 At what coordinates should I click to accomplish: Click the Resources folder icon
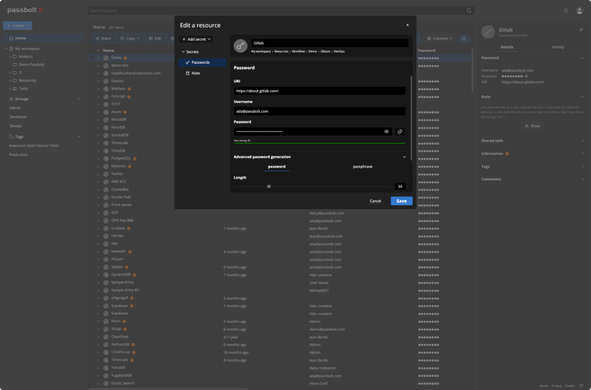15,80
